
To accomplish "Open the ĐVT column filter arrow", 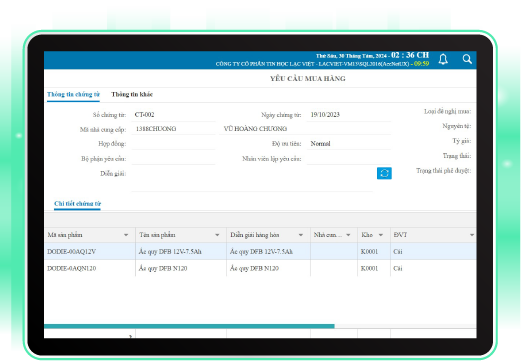I will pyautogui.click(x=472, y=235).
